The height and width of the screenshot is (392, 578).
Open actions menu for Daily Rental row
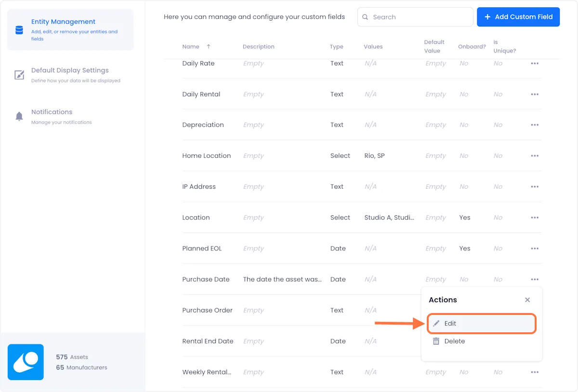point(535,94)
